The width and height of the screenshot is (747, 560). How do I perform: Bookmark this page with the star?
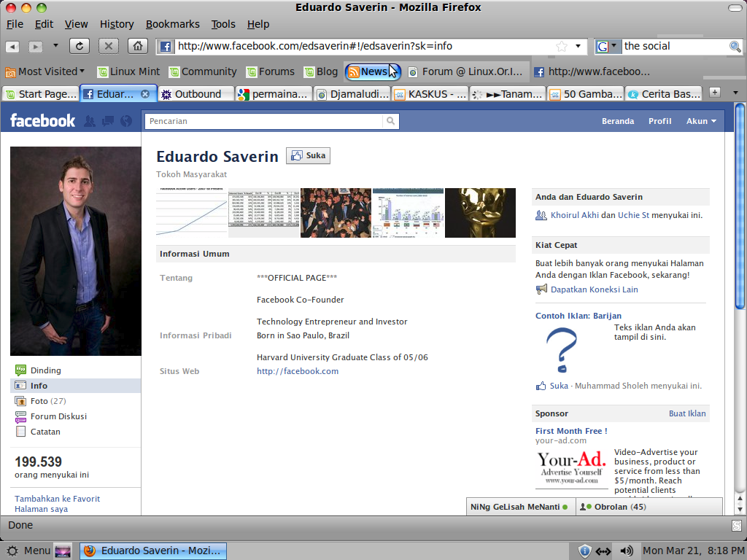562,46
